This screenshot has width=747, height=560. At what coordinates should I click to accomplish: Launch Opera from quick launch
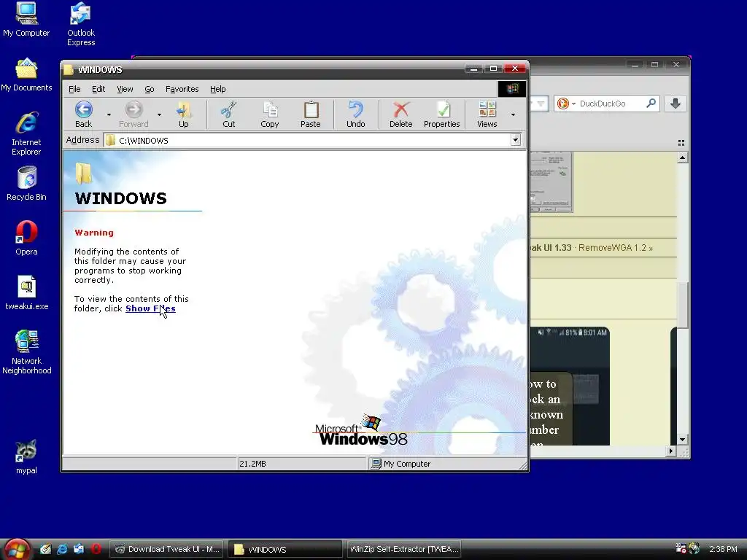point(96,549)
